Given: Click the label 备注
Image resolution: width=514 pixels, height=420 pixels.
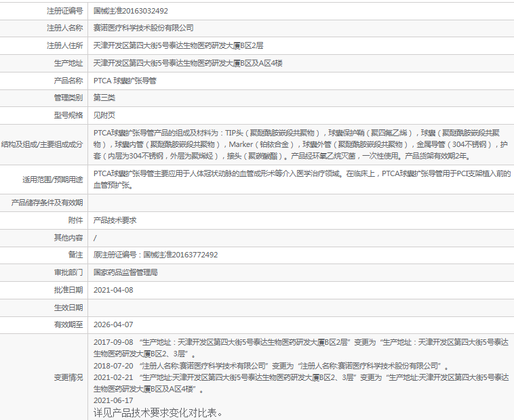Looking at the screenshot, I should point(75,255).
